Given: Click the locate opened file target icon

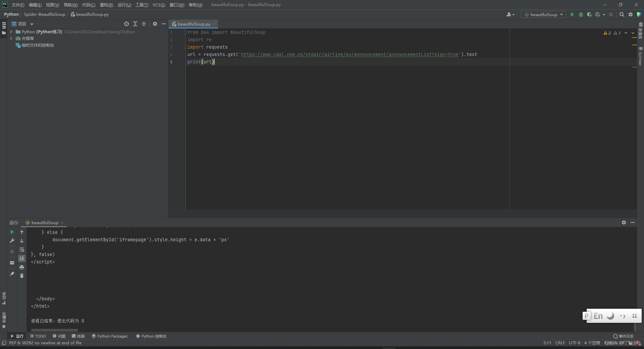Looking at the screenshot, I should coord(126,24).
